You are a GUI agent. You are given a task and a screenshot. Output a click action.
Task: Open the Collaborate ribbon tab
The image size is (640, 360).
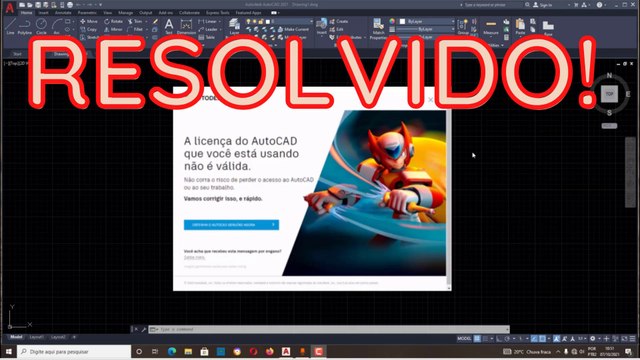pyautogui.click(x=189, y=13)
